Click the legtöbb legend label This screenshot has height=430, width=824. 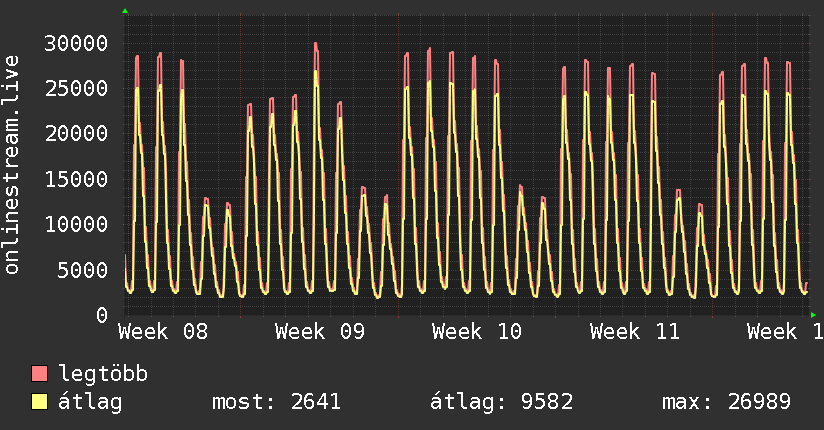tap(103, 374)
